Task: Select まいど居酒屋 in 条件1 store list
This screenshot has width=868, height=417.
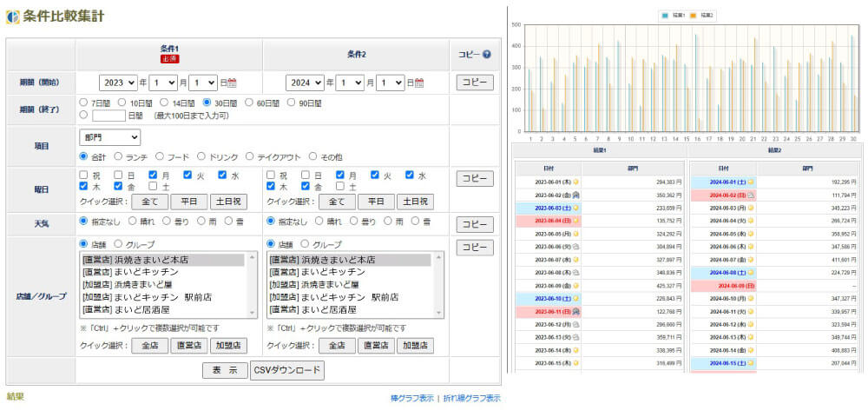Action: [x=163, y=309]
